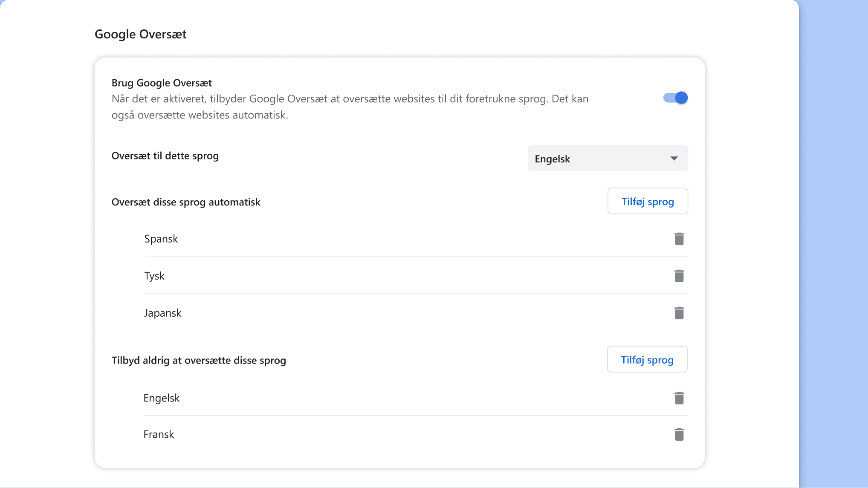The width and height of the screenshot is (868, 488).
Task: Select the Japansk entry
Action: pos(163,312)
